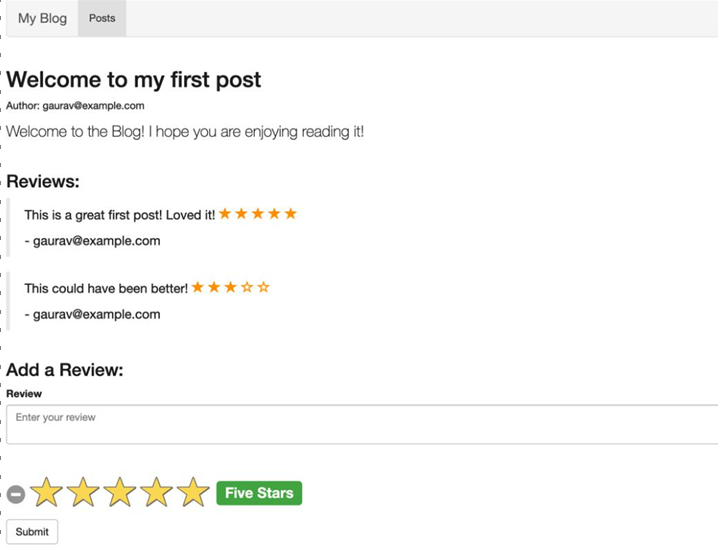Select the post title heading
Screen dimensions: 719x549
(x=133, y=80)
